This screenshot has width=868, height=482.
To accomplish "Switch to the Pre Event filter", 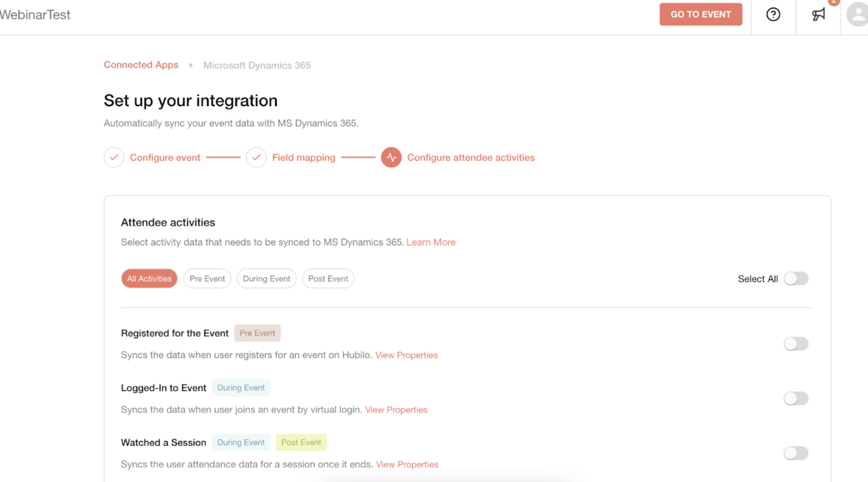I will [207, 279].
